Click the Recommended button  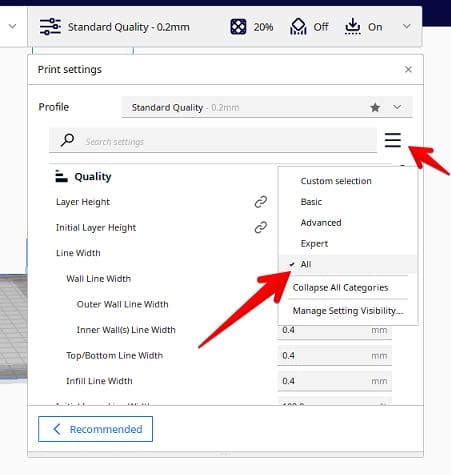click(95, 429)
